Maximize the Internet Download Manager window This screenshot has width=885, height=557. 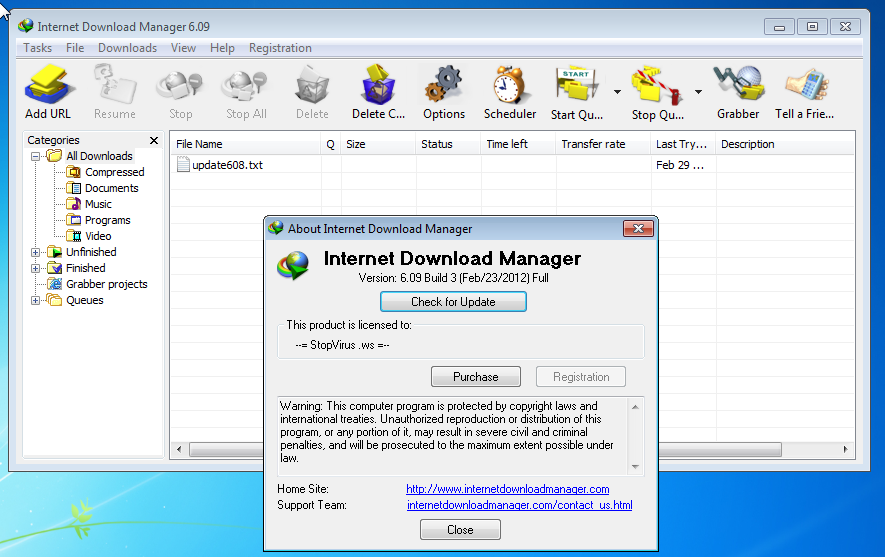click(812, 27)
